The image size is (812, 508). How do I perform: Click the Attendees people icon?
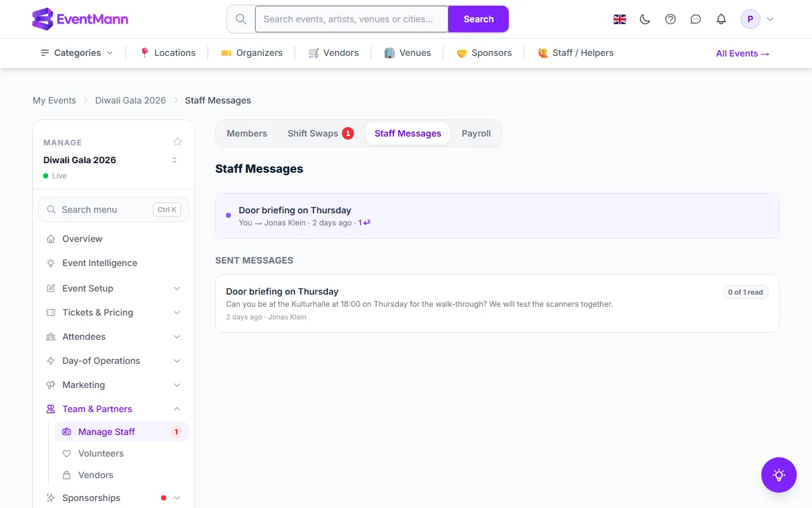[51, 337]
